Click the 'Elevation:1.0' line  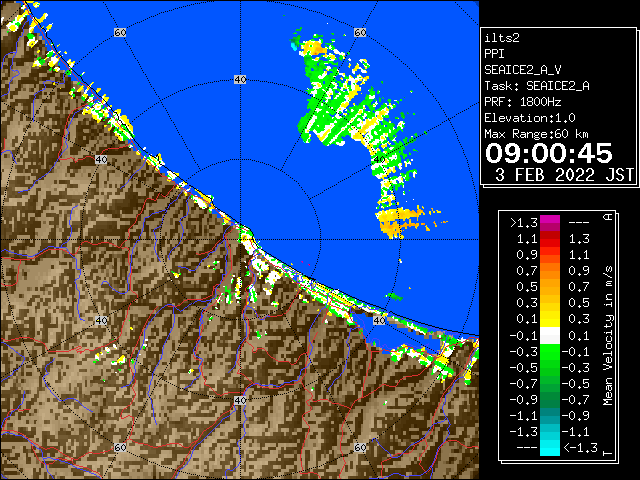click(530, 118)
